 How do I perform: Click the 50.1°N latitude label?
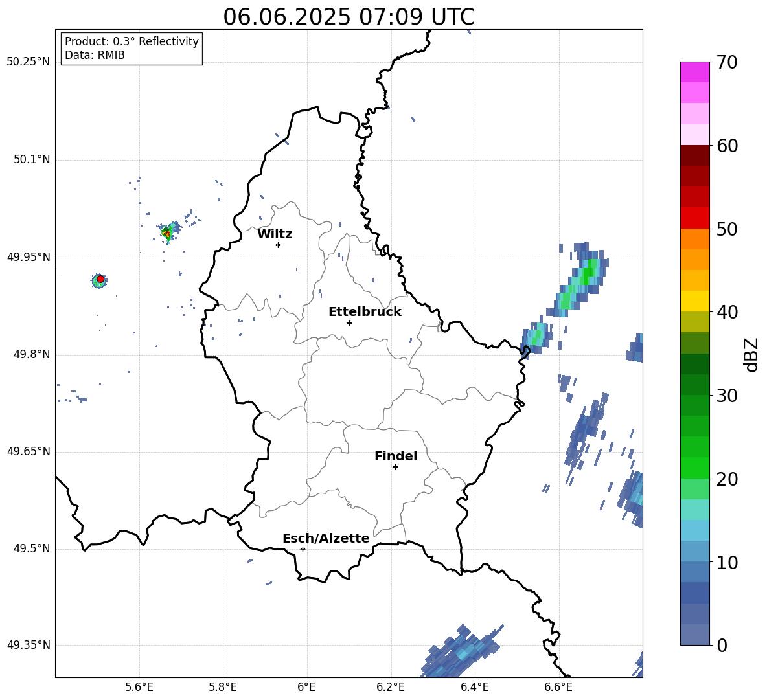31,159
